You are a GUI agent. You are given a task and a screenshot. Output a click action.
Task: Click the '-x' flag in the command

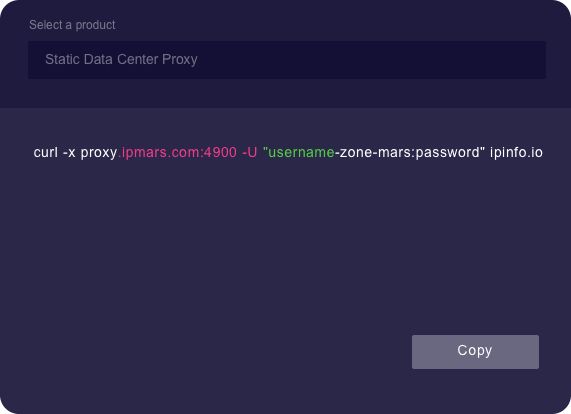coord(69,152)
